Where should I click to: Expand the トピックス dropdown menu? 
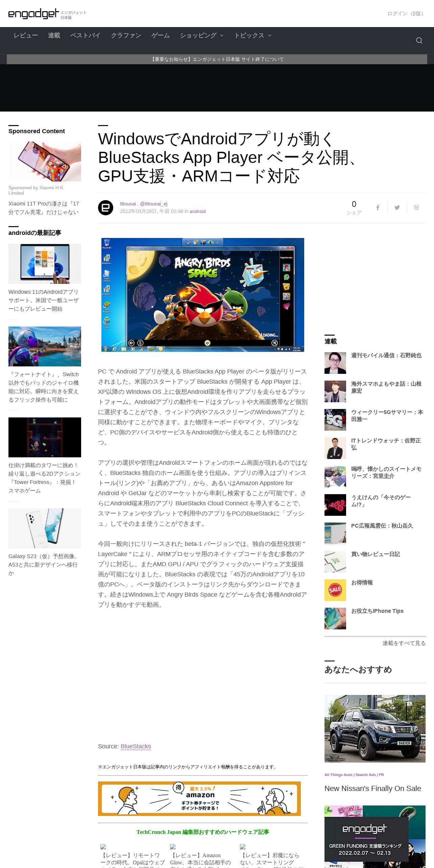click(253, 35)
